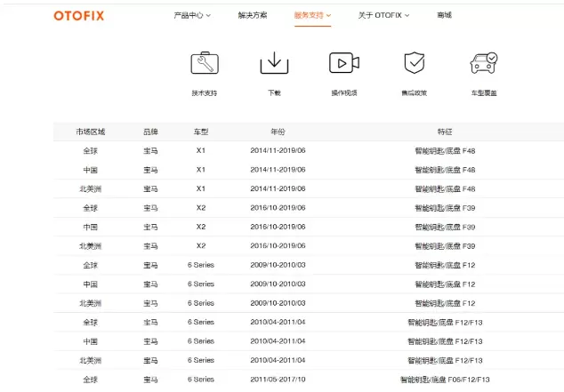Select the first X2 row model cell
Screen dimensions: 564x392
[x=201, y=208]
